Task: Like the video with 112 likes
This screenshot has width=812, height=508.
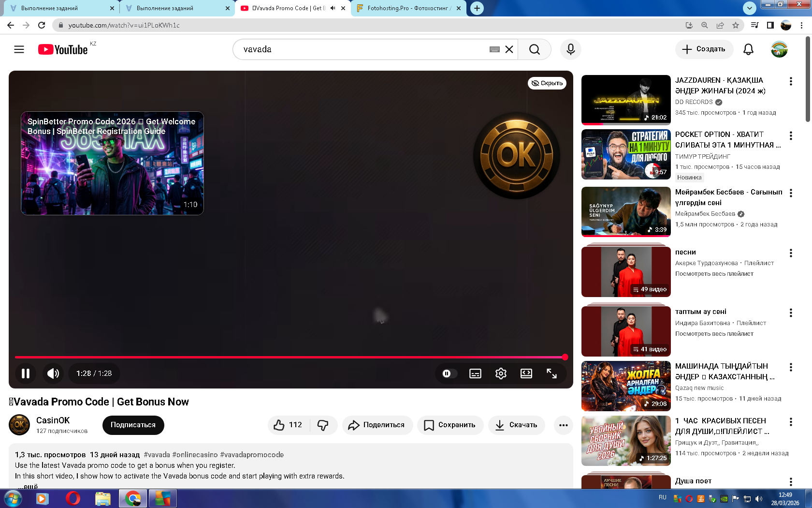Action: (x=289, y=425)
